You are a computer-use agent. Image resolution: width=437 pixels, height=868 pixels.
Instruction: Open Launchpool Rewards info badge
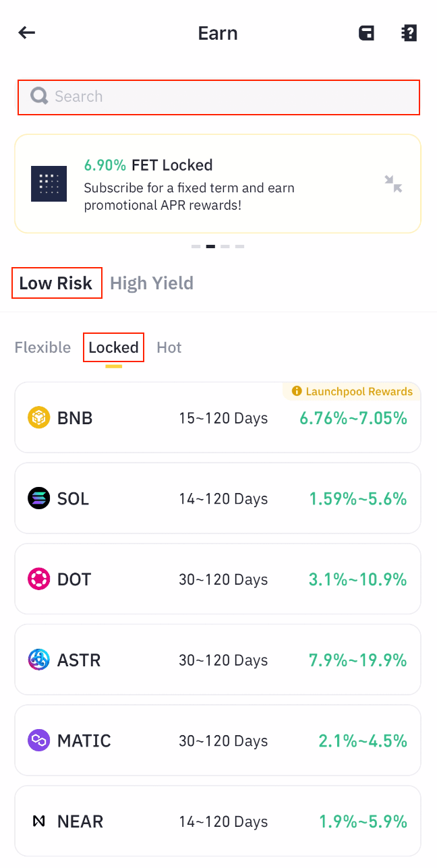click(x=352, y=391)
